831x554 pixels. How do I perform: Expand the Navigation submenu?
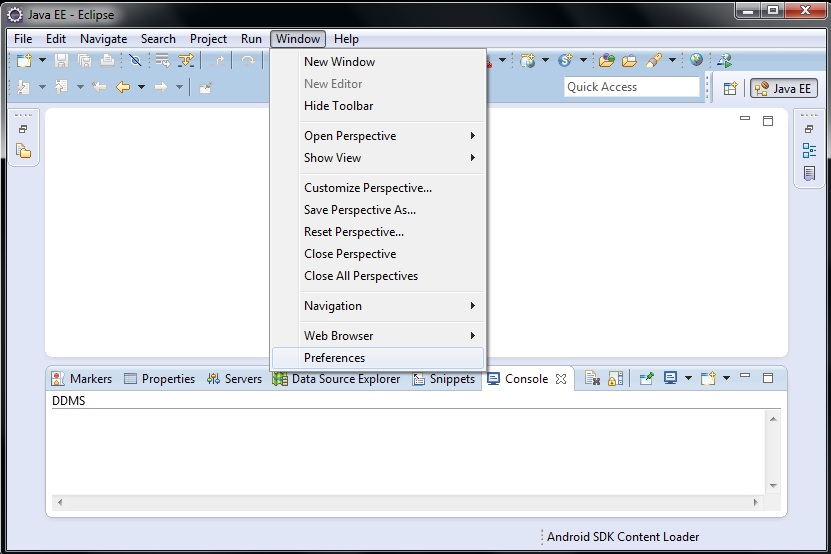pos(378,305)
